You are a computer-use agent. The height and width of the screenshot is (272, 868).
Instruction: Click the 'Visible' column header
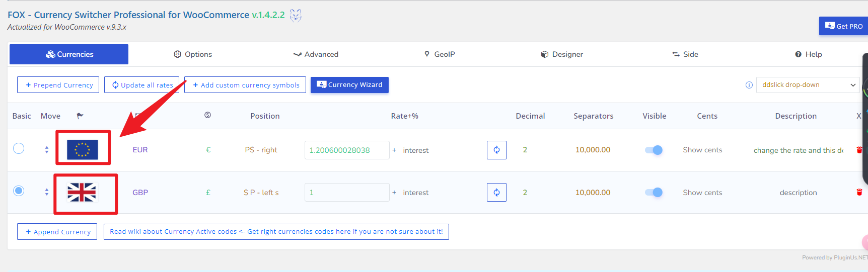click(655, 116)
